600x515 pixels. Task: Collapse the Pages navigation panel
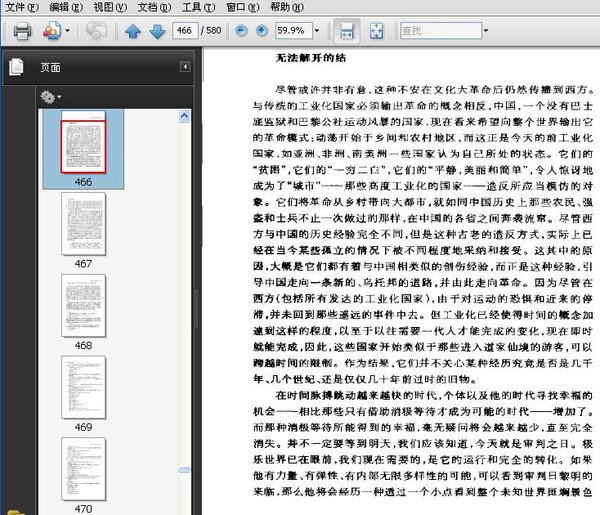pos(185,67)
